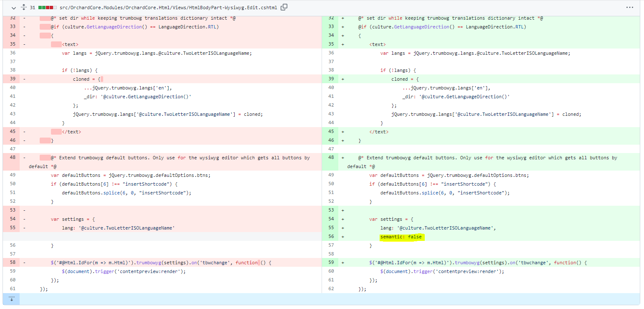
Task: Select added line containing 'function() {'
Action: point(478,263)
